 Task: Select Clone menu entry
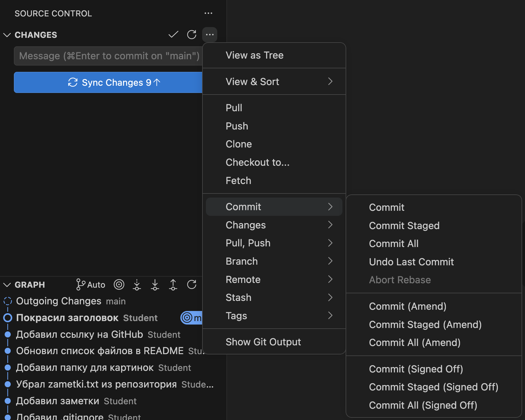[x=274, y=144]
